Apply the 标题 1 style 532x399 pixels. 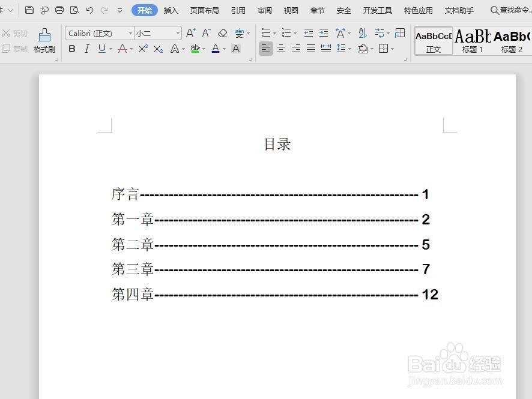pyautogui.click(x=473, y=41)
